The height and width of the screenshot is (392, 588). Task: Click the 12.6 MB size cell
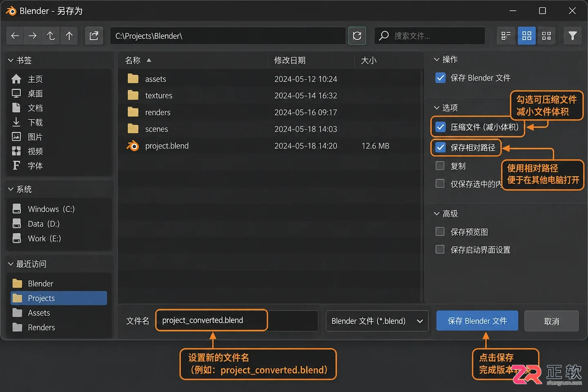[376, 146]
